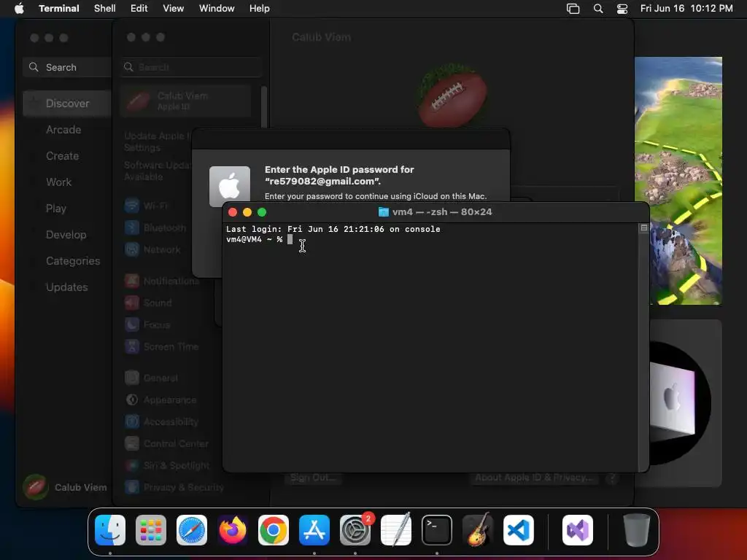
Task: Open the Edit menu
Action: coord(139,9)
